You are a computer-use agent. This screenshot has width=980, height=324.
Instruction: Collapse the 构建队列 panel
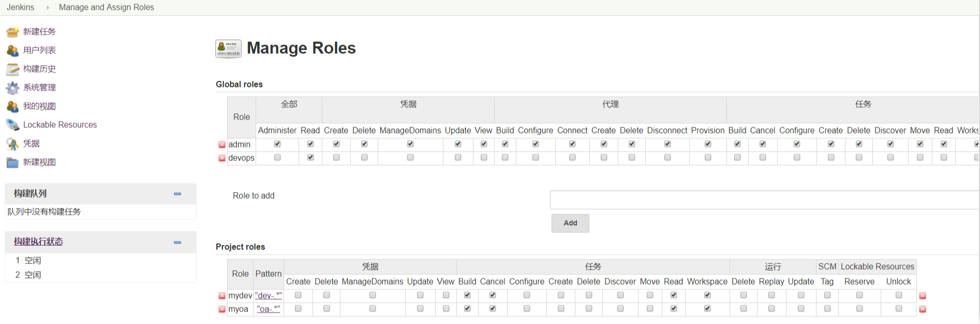pos(177,194)
